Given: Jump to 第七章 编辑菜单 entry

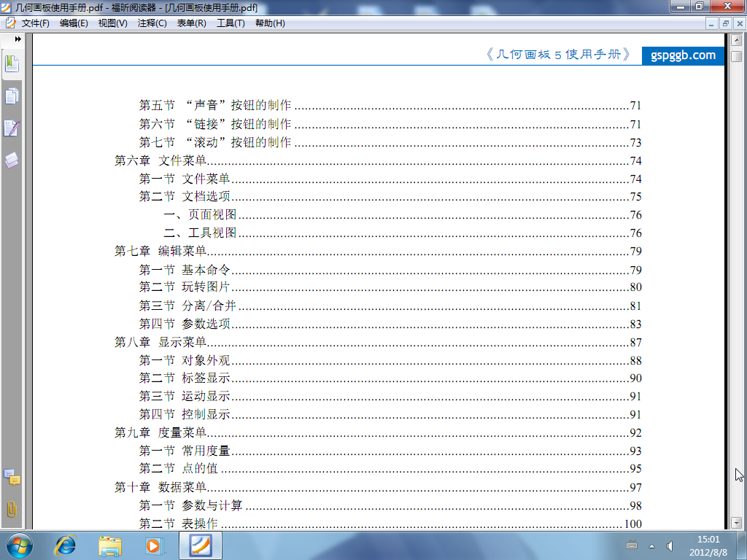Looking at the screenshot, I should (160, 252).
